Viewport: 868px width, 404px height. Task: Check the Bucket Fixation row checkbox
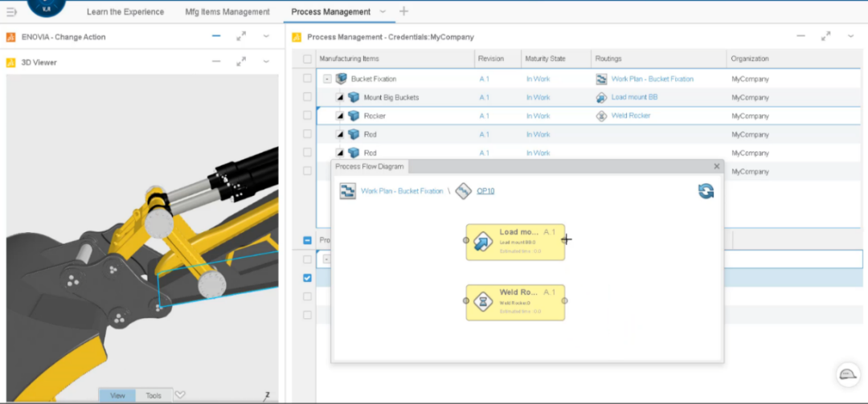tap(307, 79)
